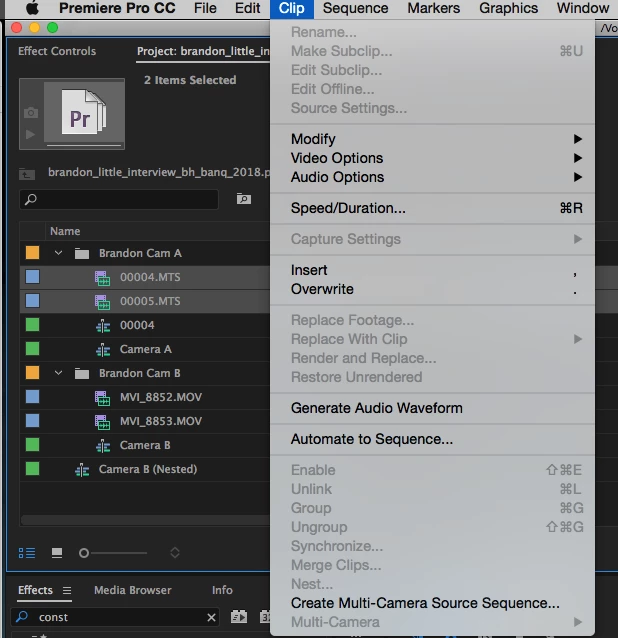Switch to the Info tab
The width and height of the screenshot is (618, 638).
click(x=222, y=590)
